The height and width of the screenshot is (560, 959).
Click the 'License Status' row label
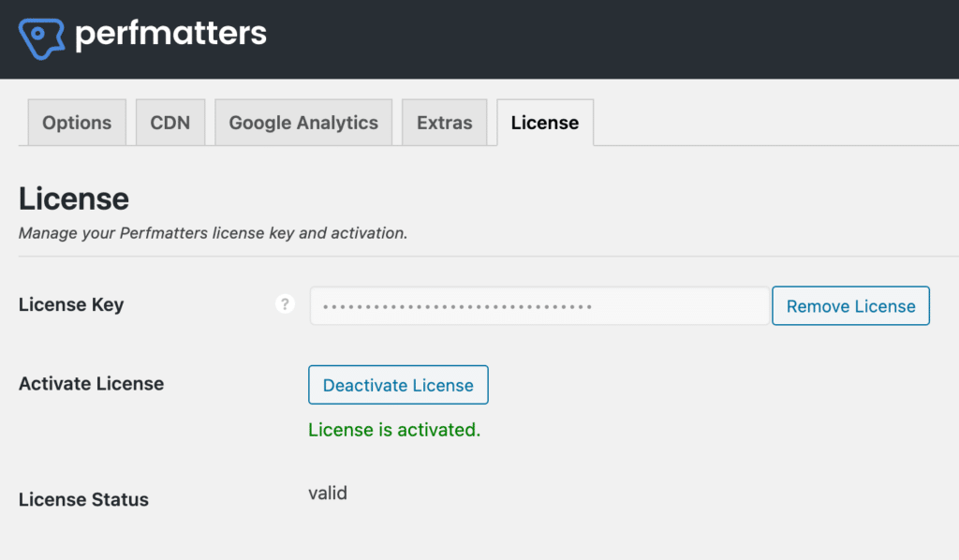83,499
